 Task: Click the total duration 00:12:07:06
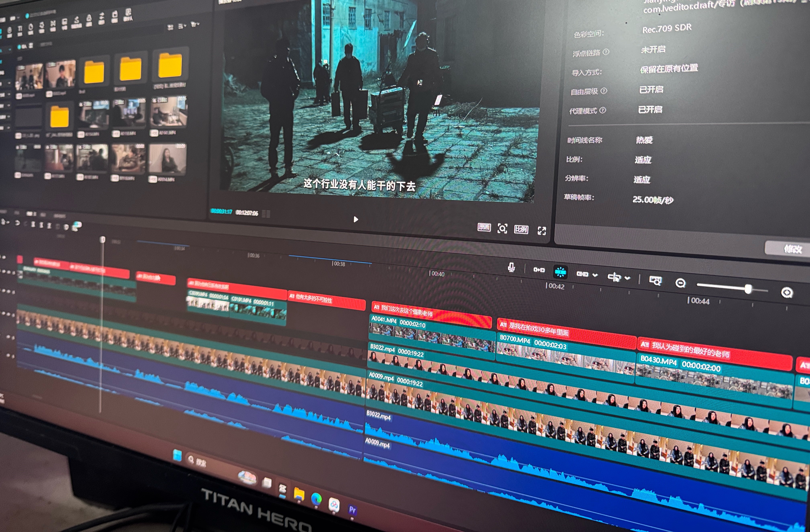(247, 213)
